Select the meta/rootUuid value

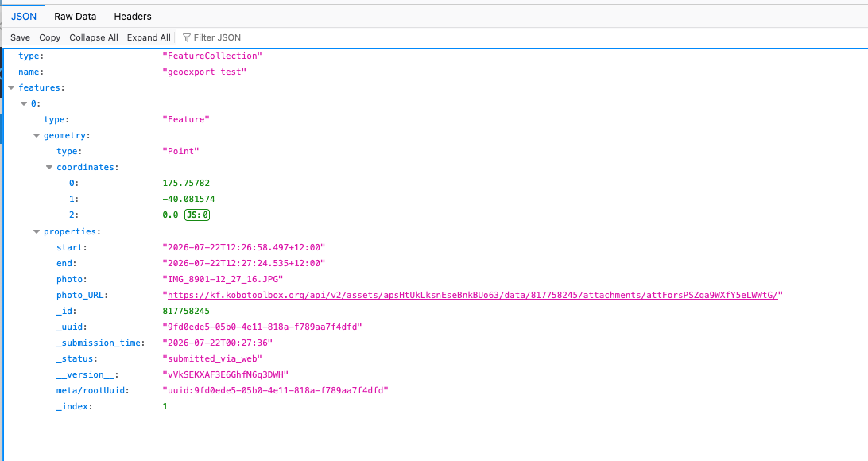click(x=275, y=391)
